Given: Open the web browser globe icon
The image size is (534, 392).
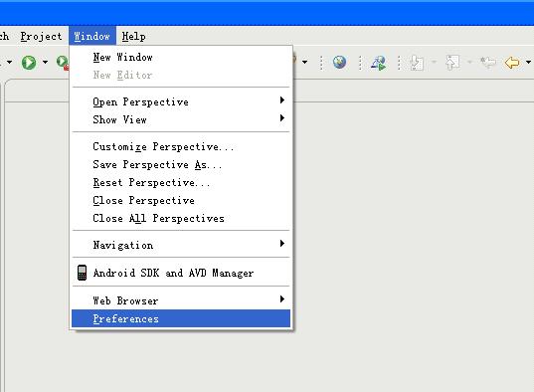Looking at the screenshot, I should pyautogui.click(x=339, y=62).
